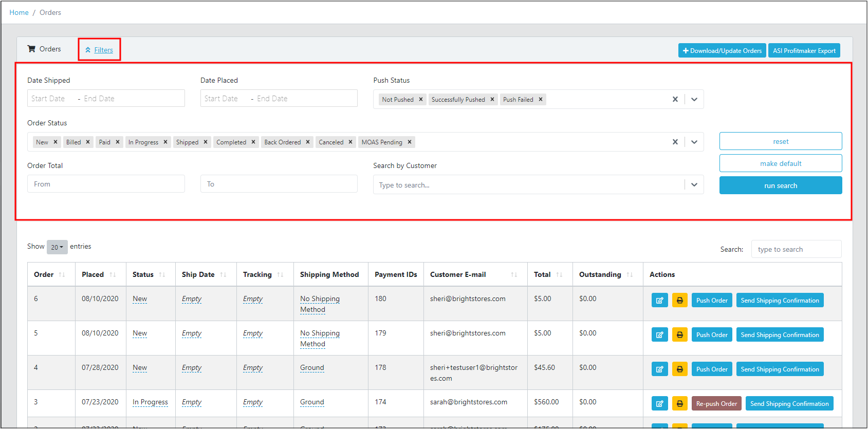Send Shipping Confirmation for order 6

point(780,301)
